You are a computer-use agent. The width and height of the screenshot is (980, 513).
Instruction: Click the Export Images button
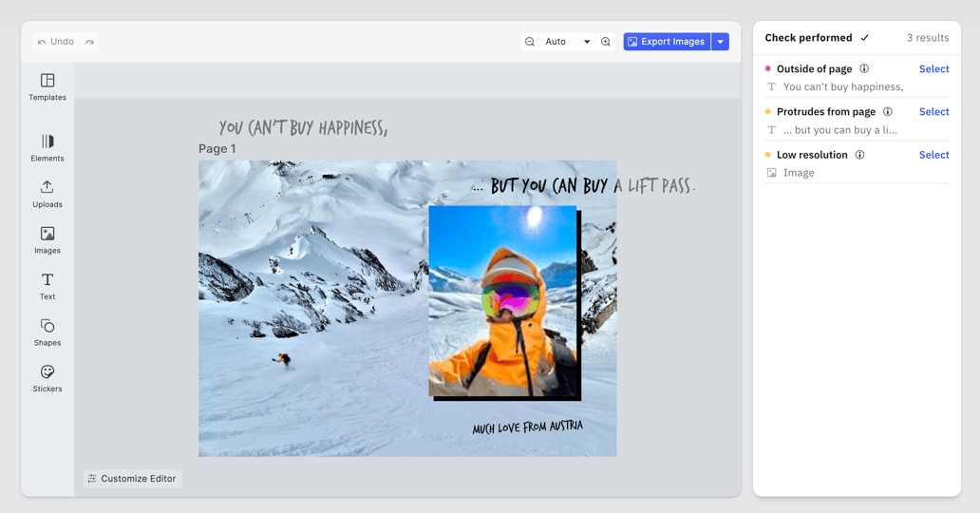[x=667, y=42]
